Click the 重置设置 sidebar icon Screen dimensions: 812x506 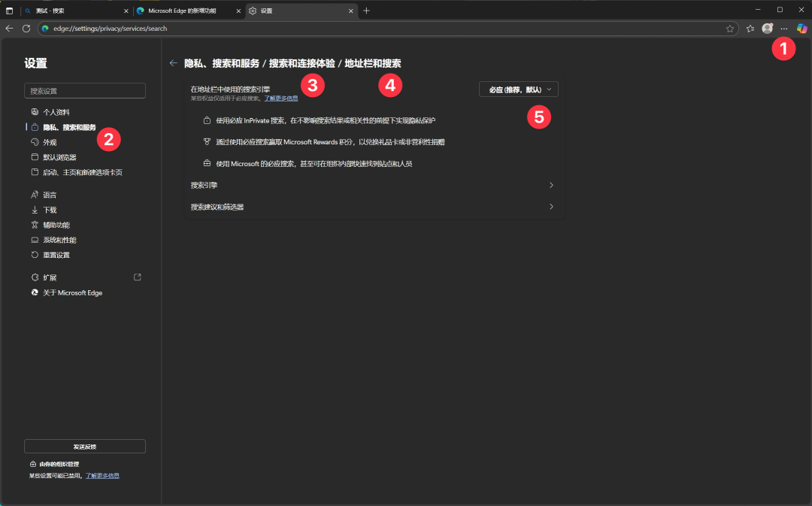[35, 255]
